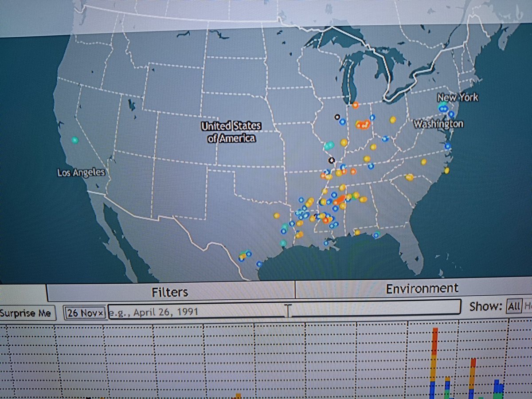This screenshot has height=399, width=532.
Task: Select the All option beside Show
Action: pos(514,306)
